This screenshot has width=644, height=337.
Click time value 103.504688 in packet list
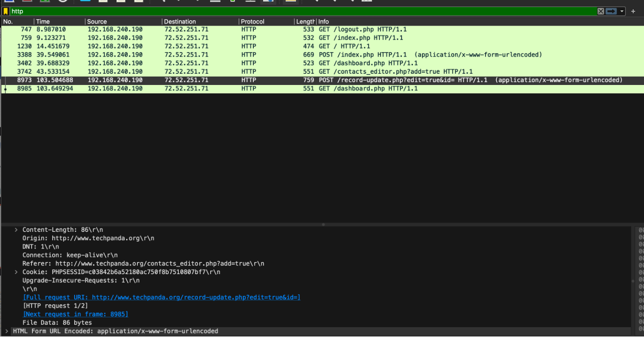55,80
